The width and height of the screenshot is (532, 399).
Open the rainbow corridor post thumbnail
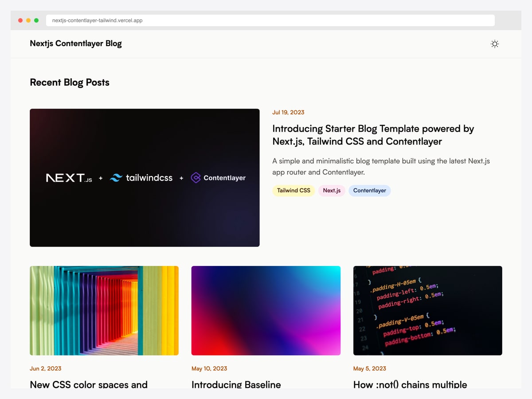coord(104,310)
